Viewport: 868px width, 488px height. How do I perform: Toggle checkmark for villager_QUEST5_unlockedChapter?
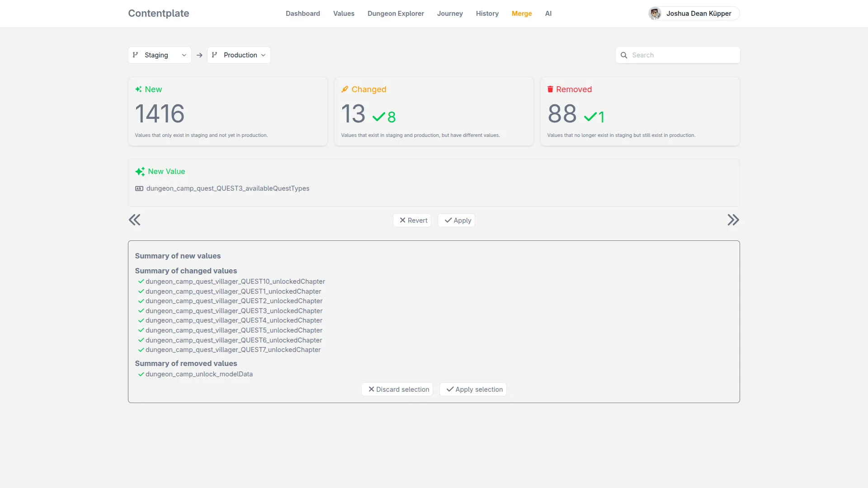141,330
